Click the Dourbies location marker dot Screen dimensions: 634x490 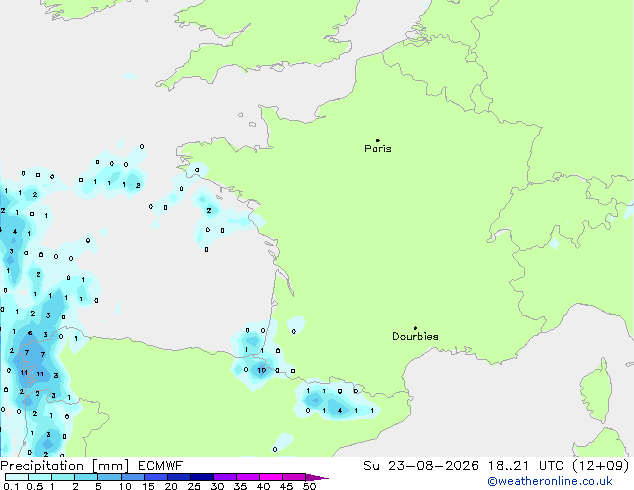point(415,328)
